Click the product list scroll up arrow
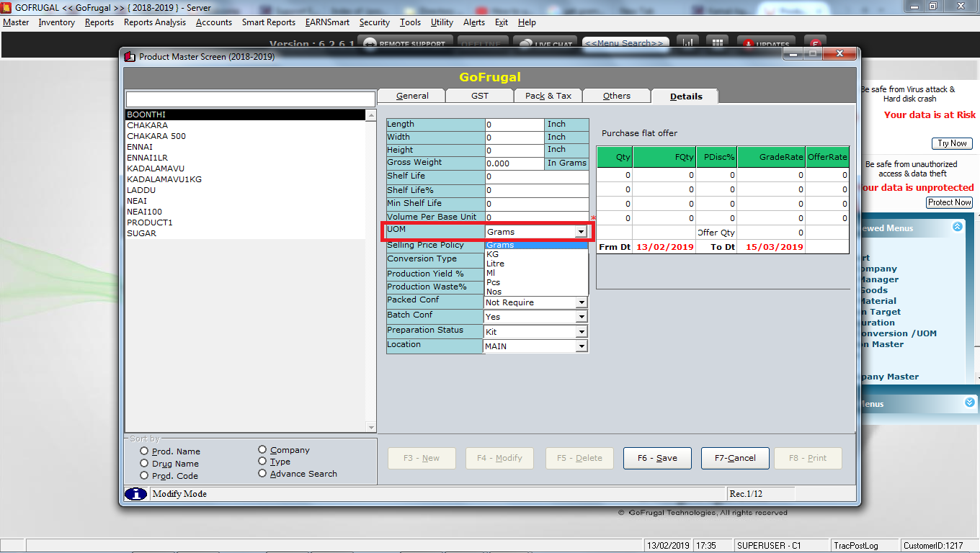This screenshot has height=553, width=980. pyautogui.click(x=371, y=115)
